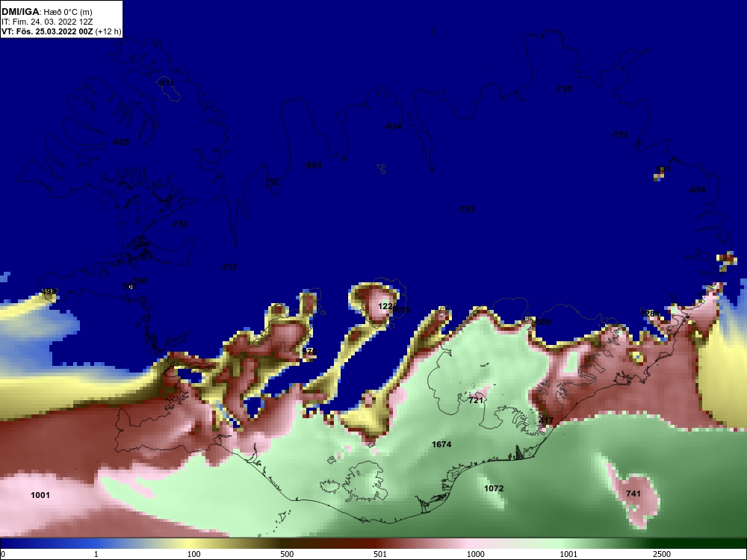Viewport: 747px width, 560px height.
Task: Click the title text 'DMI/IGA: Hæð 0°C (m)'
Action: point(46,12)
